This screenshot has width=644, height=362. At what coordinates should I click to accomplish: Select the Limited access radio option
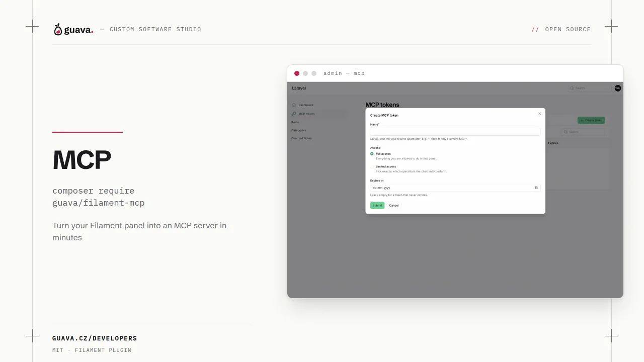point(372,166)
